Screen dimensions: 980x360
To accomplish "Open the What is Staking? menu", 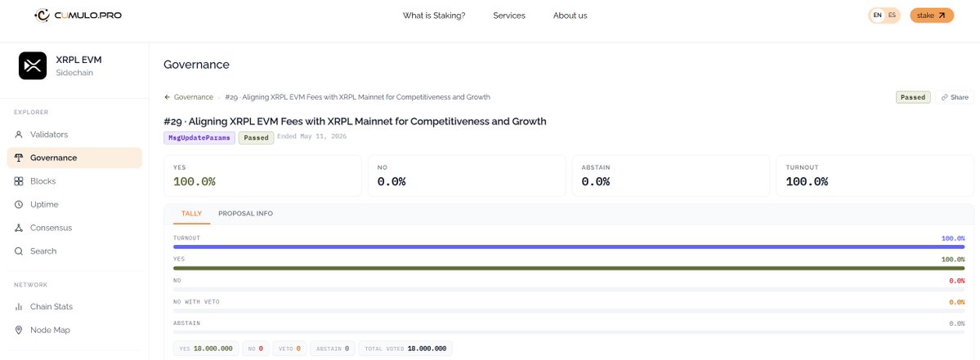I will pyautogui.click(x=434, y=16).
